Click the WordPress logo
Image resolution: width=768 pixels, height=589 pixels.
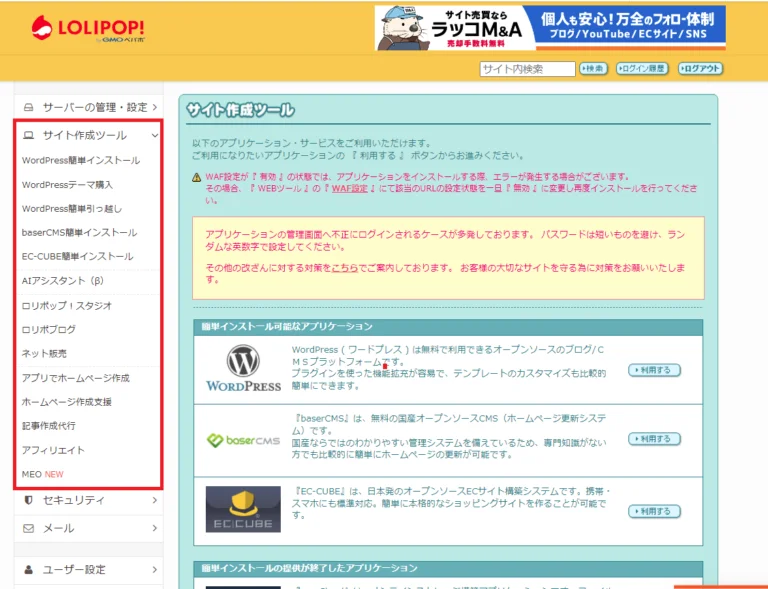coord(243,368)
